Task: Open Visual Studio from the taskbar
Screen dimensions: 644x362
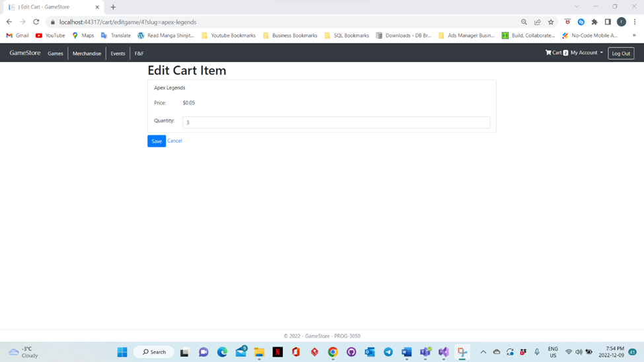Action: 444,352
